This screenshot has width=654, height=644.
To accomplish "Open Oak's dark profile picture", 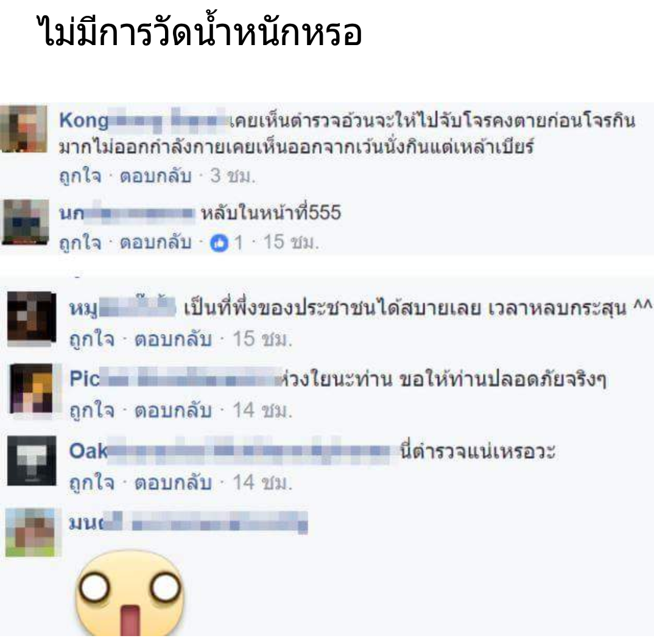I will click(32, 461).
